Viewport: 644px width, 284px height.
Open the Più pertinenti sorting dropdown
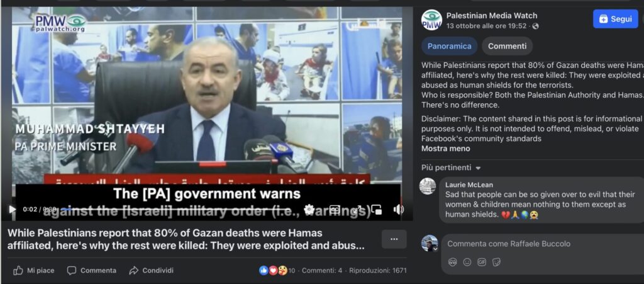coord(451,168)
